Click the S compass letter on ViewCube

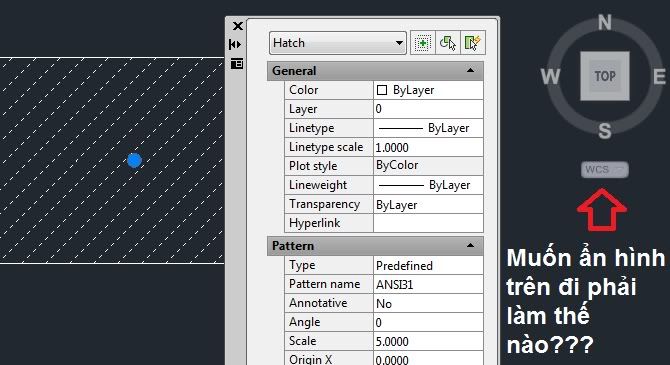tap(605, 131)
